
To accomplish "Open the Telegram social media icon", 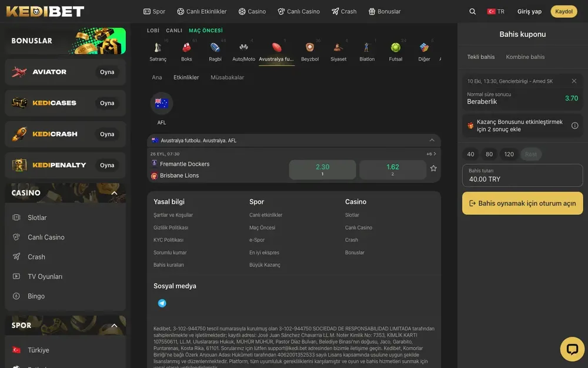I will (x=162, y=303).
